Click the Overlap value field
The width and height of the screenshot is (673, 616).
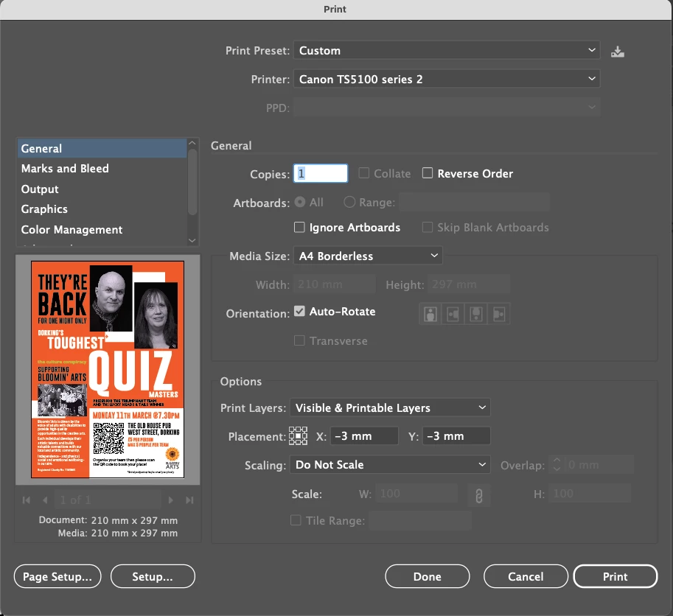pos(599,464)
